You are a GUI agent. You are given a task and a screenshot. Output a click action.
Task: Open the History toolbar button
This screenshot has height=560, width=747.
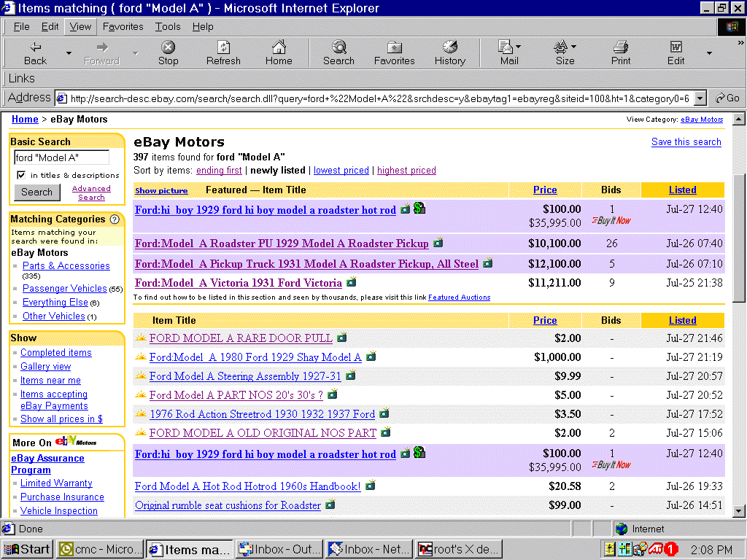(449, 48)
